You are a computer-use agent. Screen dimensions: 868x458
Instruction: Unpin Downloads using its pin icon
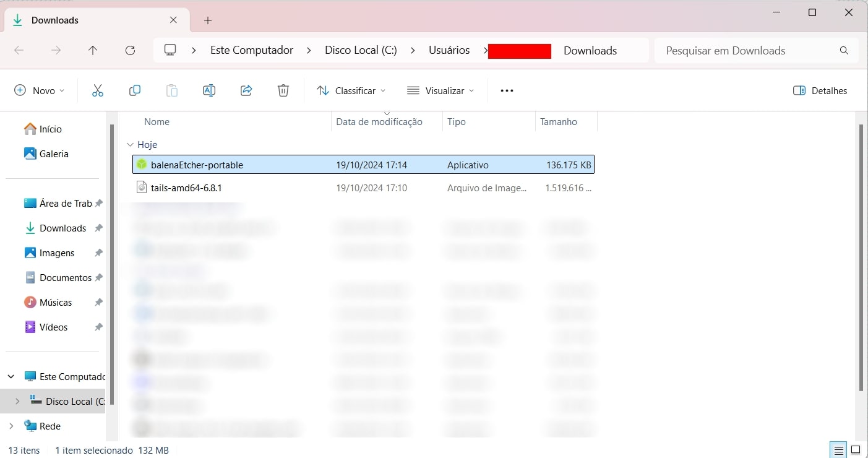(x=98, y=228)
